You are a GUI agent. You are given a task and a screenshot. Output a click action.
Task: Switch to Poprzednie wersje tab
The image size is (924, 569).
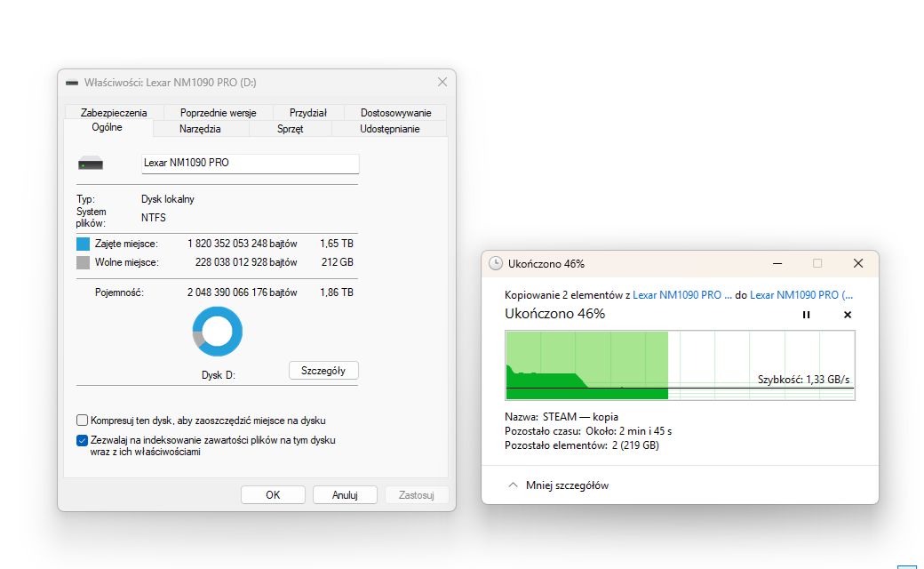tap(218, 113)
